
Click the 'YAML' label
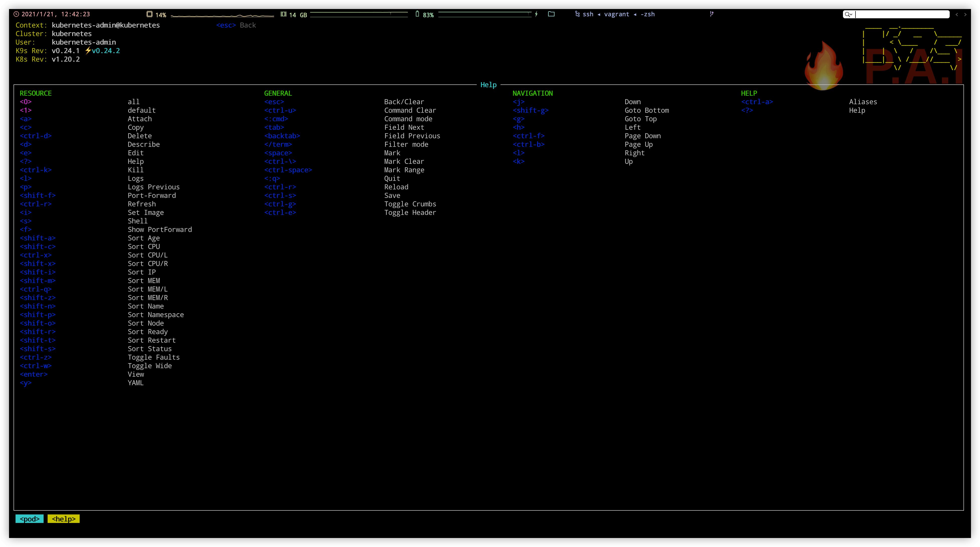[x=136, y=383]
